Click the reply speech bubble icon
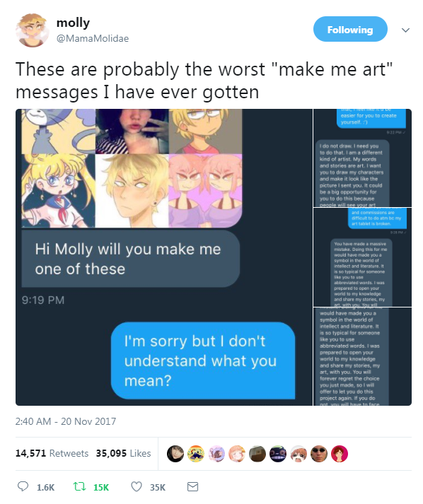The width and height of the screenshot is (423, 504). pyautogui.click(x=23, y=486)
